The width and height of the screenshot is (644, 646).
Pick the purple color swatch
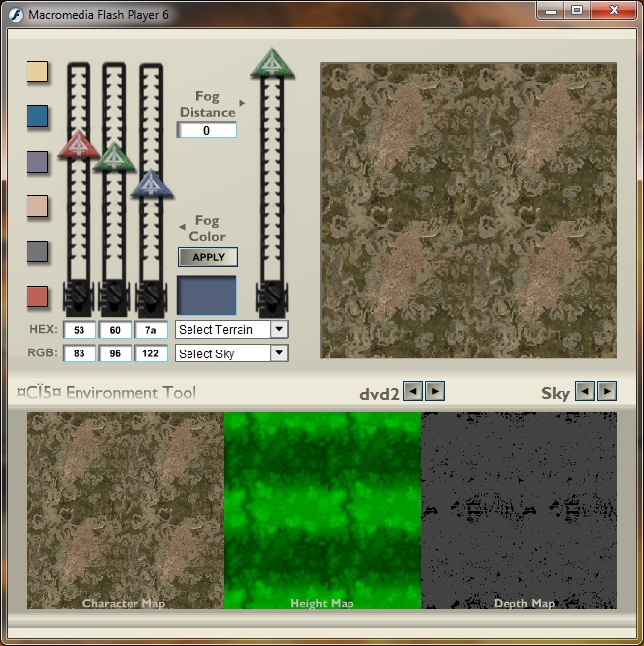coord(37,161)
